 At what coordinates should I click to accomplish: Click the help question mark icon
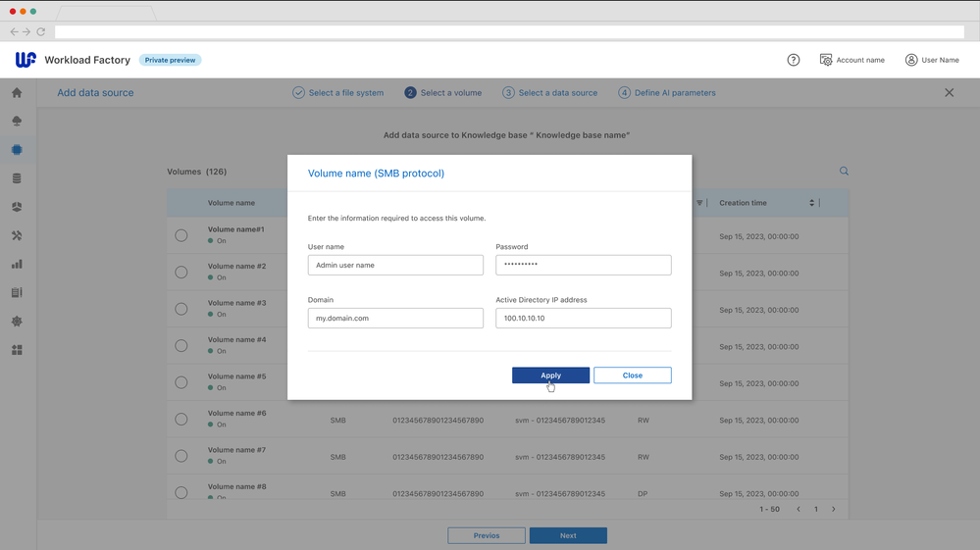(x=794, y=60)
